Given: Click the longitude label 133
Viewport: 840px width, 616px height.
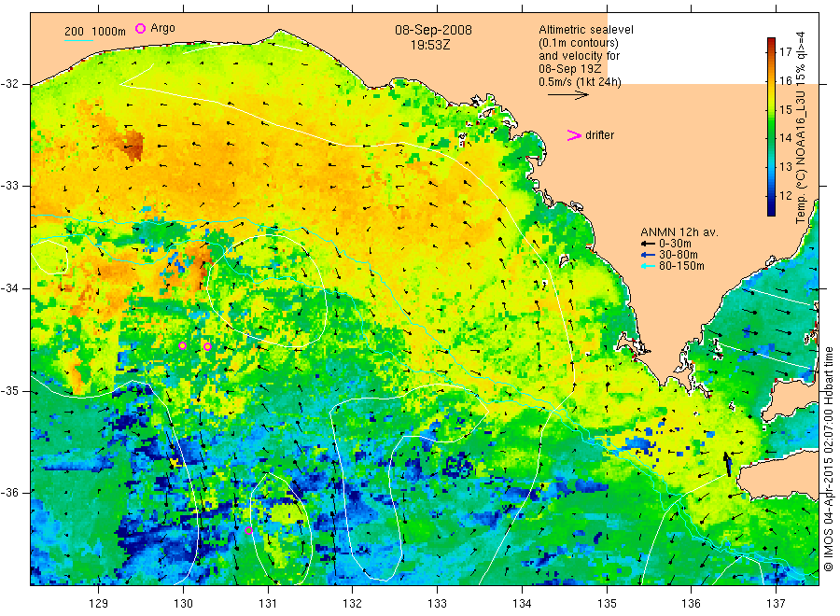Looking at the screenshot, I should pyautogui.click(x=437, y=604).
